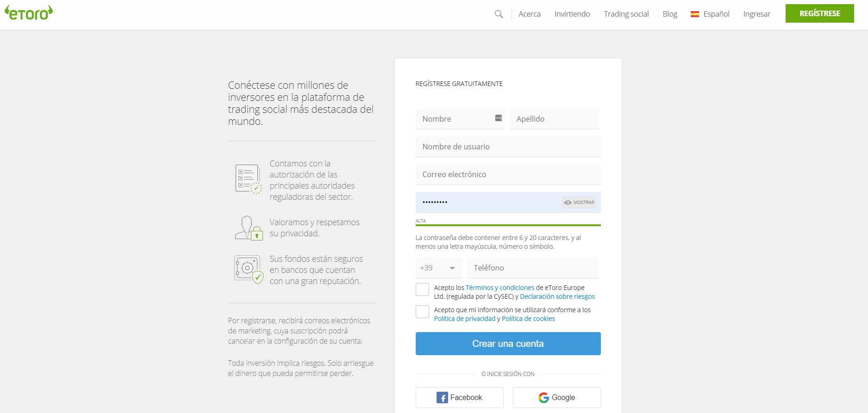Open the Trading social menu
This screenshot has height=413, width=868.
[x=626, y=14]
